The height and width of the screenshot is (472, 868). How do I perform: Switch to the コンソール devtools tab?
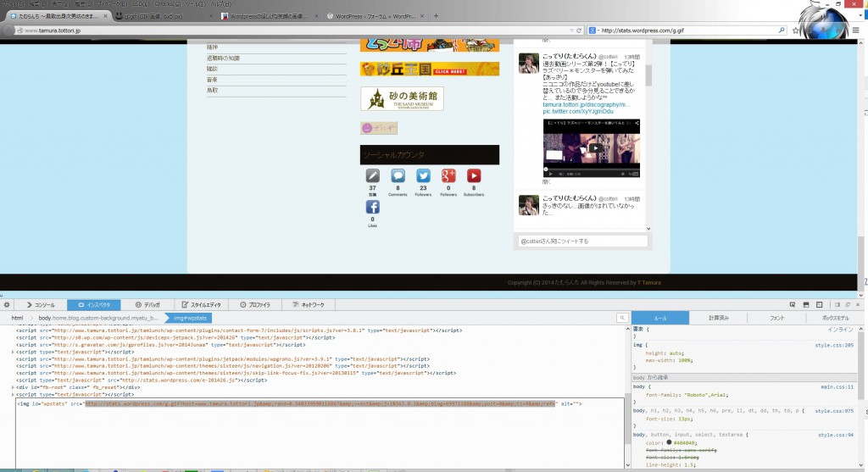point(41,305)
